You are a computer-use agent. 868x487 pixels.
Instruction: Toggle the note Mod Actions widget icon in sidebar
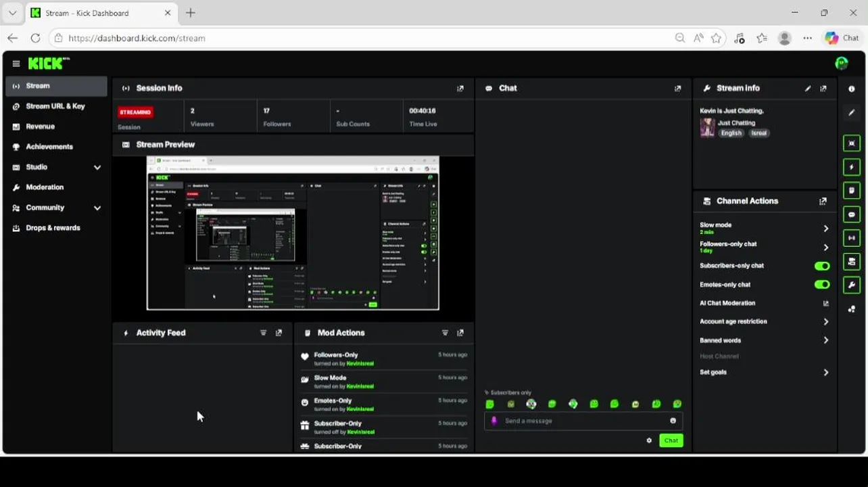click(x=852, y=191)
